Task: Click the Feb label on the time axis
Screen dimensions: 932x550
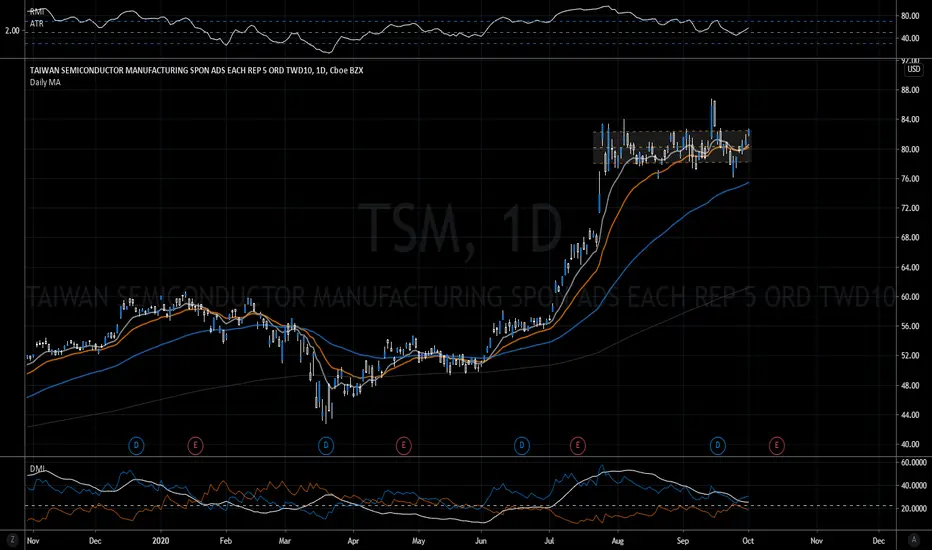Action: [225, 541]
